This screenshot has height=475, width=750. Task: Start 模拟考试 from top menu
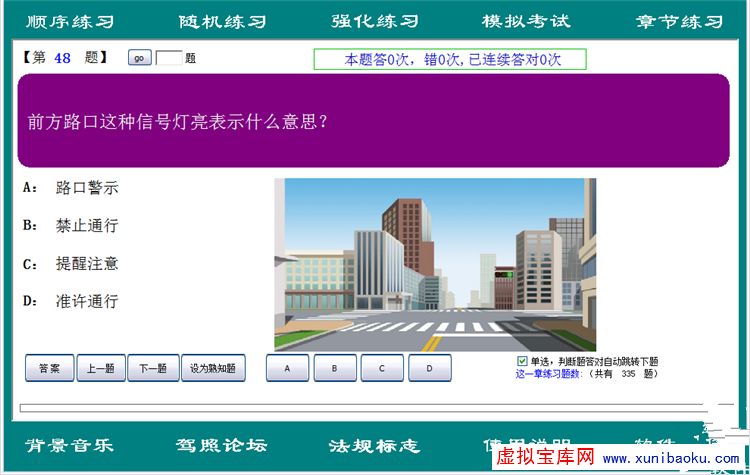click(525, 21)
